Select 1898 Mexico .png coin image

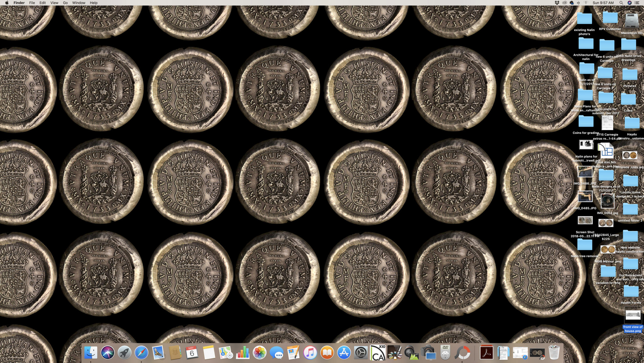(x=608, y=249)
